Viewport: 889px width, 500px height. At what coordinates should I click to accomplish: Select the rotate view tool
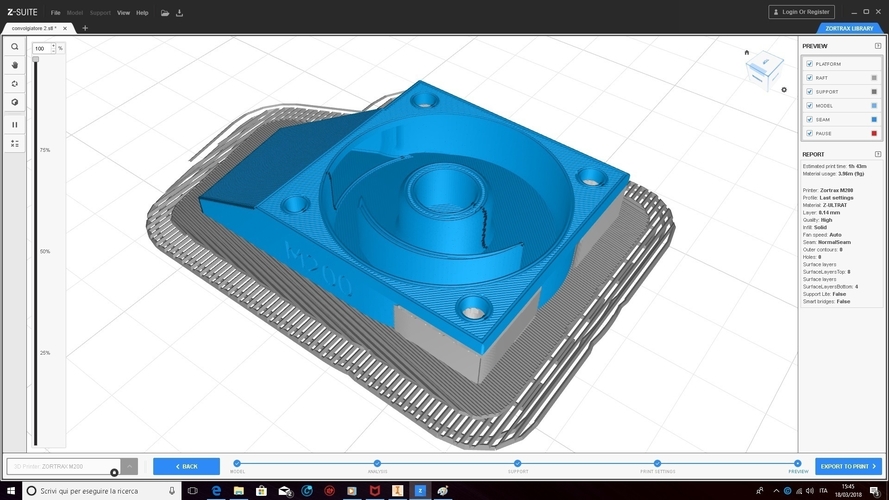tap(15, 84)
